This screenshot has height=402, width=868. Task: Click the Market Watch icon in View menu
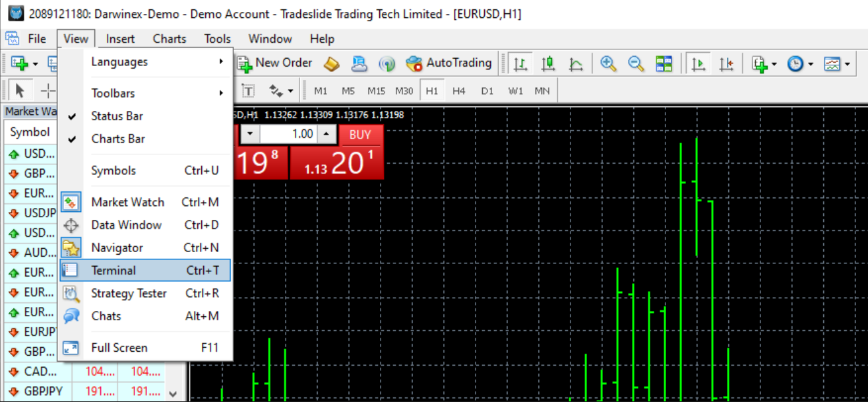[x=71, y=202]
